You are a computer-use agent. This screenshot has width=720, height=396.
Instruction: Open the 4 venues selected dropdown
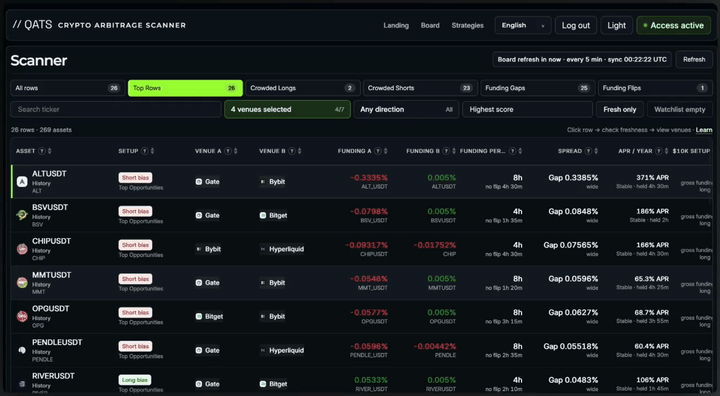(x=287, y=109)
